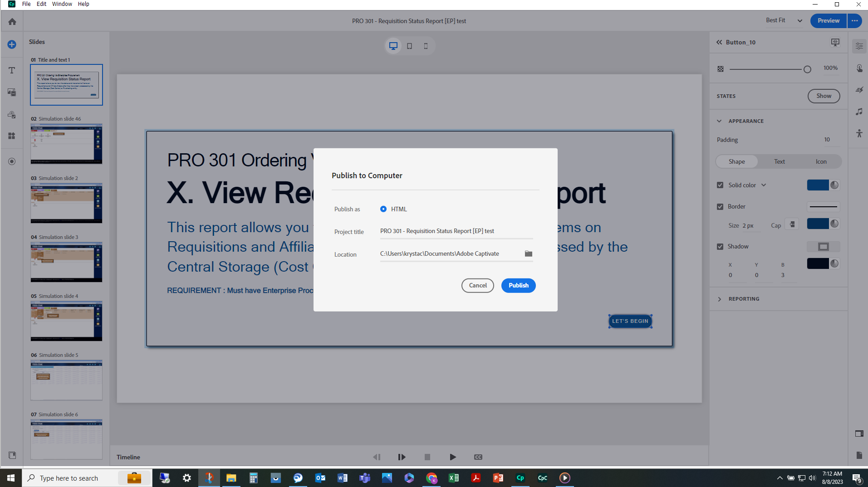Switch to the Text appearance tab
868x487 pixels.
click(x=779, y=162)
